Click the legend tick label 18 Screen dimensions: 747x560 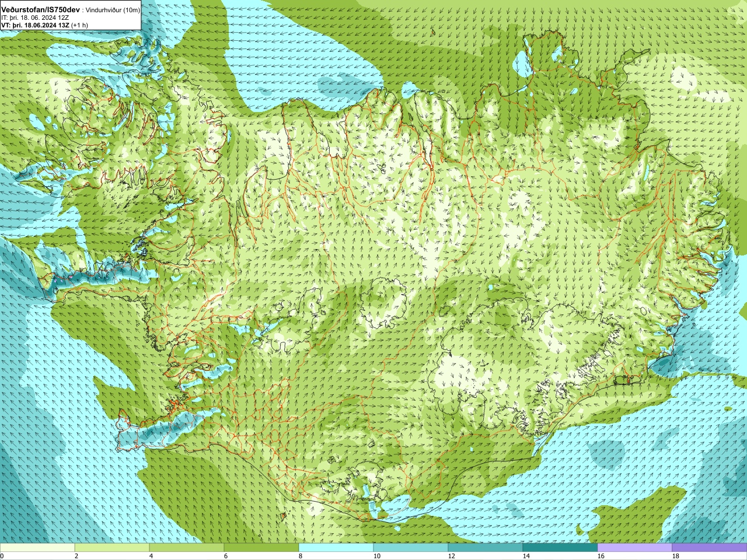(x=675, y=556)
